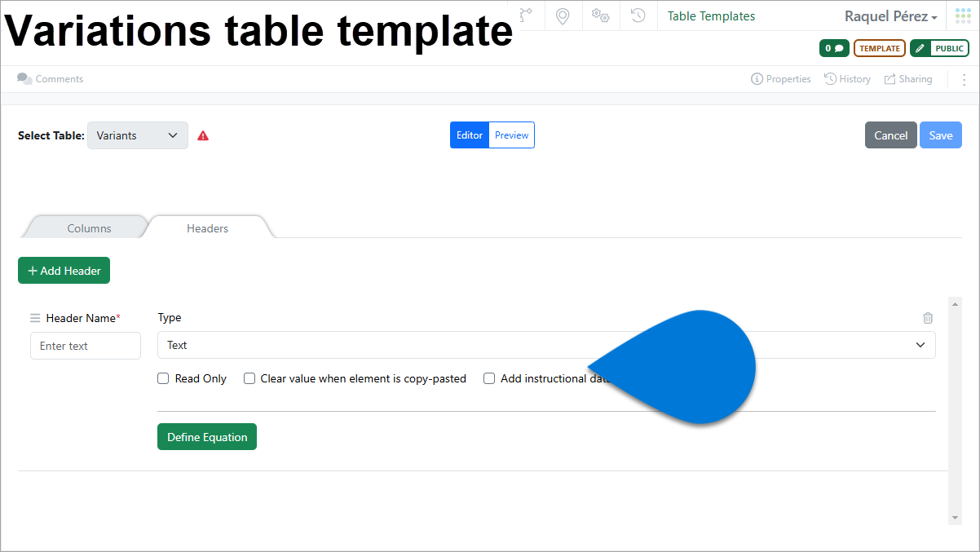Open the Select Table dropdown showing Variants
980x552 pixels.
[x=137, y=135]
